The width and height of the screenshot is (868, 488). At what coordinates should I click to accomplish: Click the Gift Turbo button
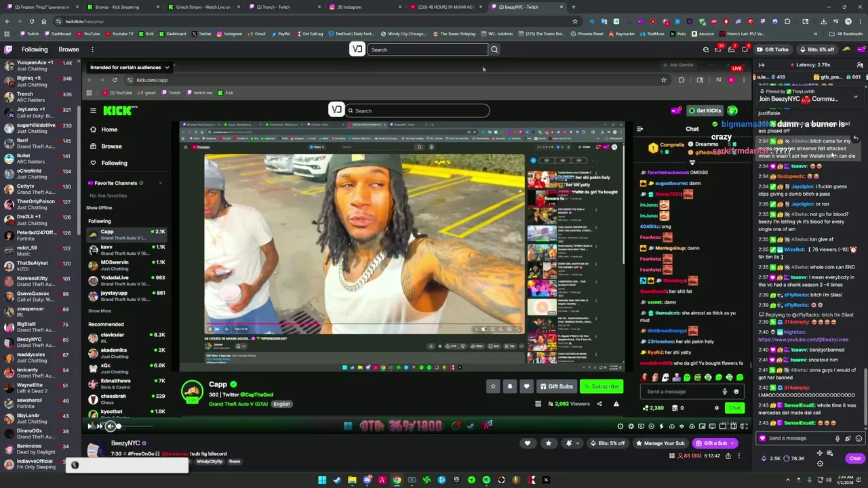(x=773, y=49)
